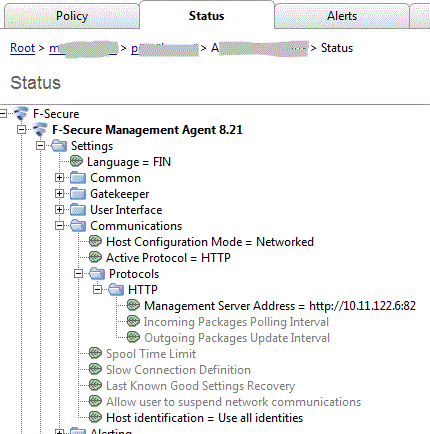Screen dimensions: 430x434
Task: Select the Protocols tree label
Action: coord(134,274)
